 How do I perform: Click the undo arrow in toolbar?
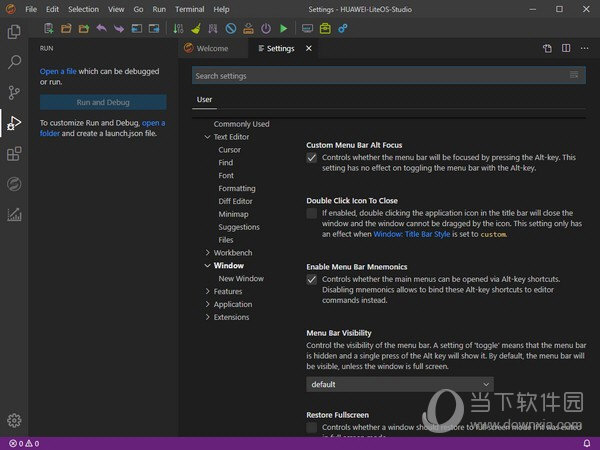point(101,28)
